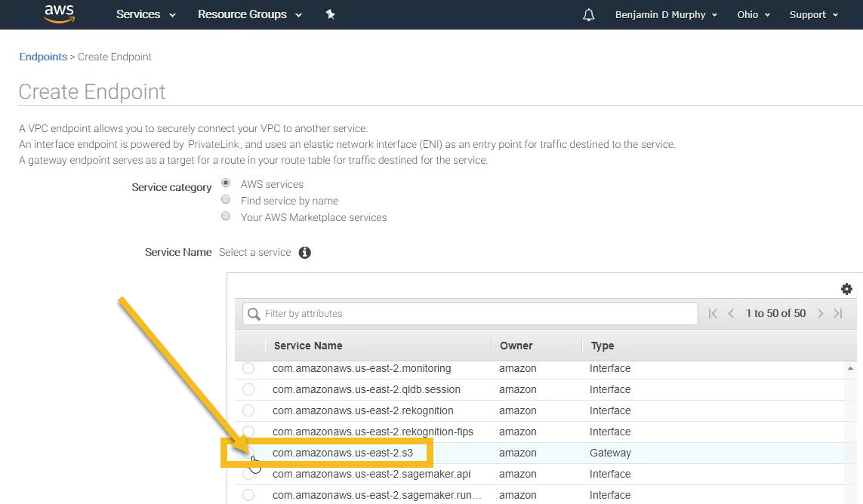Screen dimensions: 863x504
Task: Click com.amazonaws.us-east-2.rekognition-fips name text
Action: 373,432
